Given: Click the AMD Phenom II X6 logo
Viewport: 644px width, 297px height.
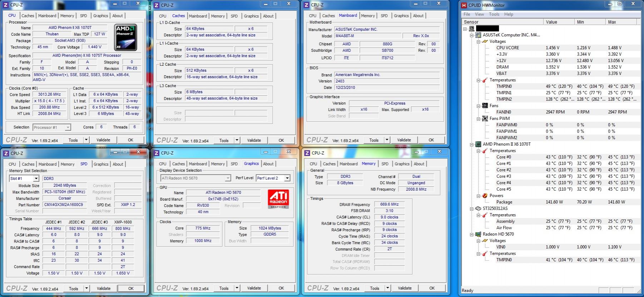Looking at the screenshot, I should 125,37.
